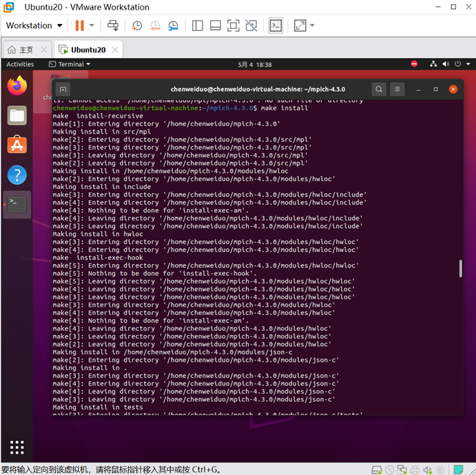Switch to the 主页 home tab

click(25, 50)
